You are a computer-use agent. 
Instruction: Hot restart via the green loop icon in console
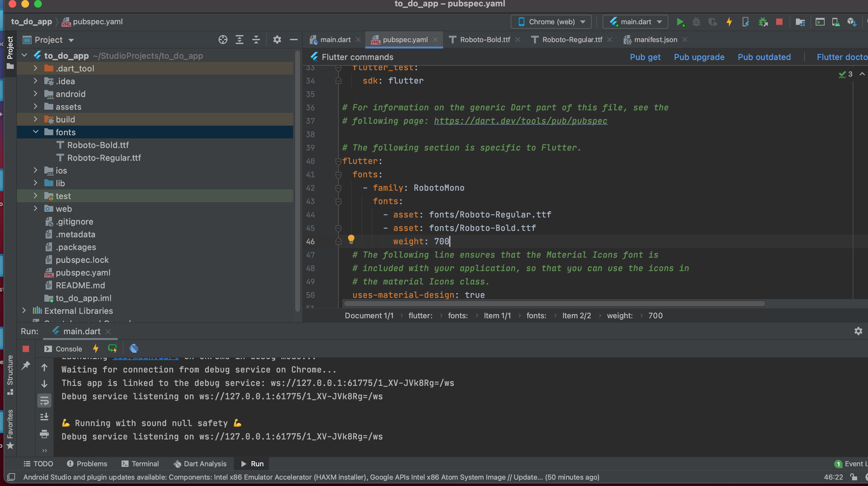pos(112,349)
